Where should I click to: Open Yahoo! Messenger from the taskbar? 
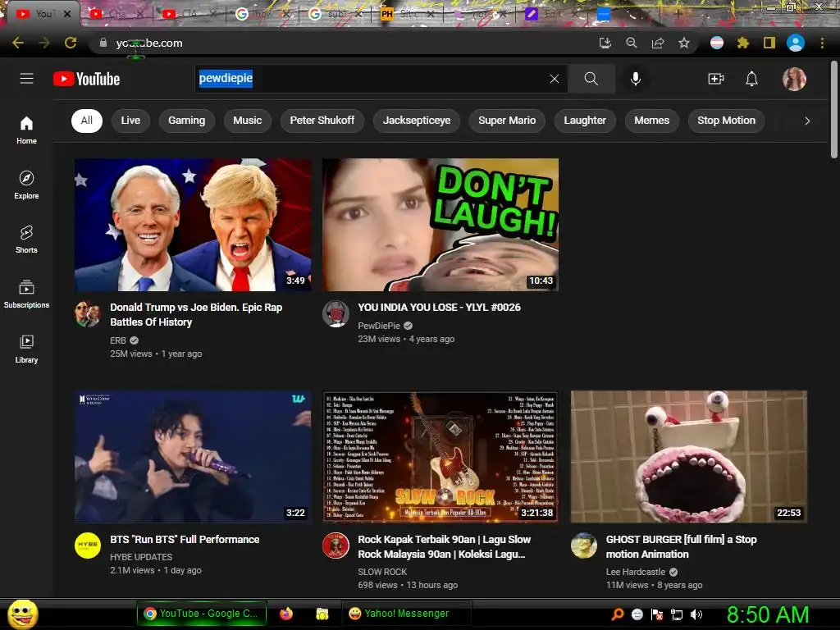coord(407,614)
